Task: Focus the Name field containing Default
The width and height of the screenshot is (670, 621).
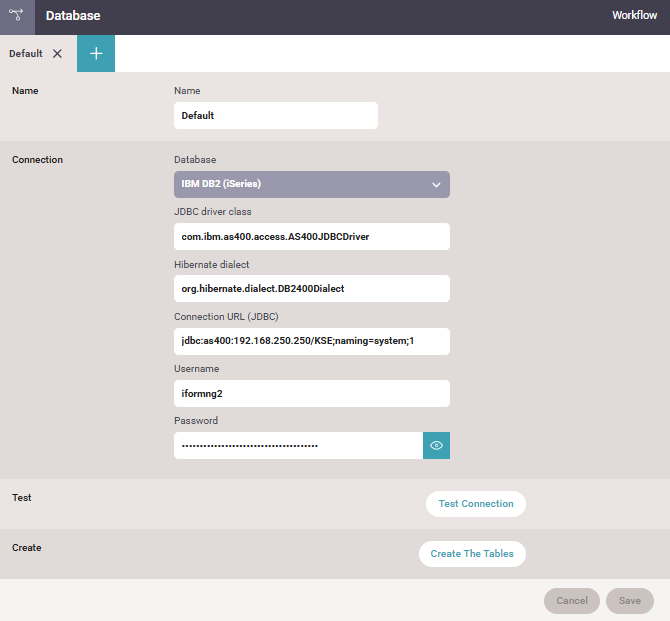Action: click(275, 116)
